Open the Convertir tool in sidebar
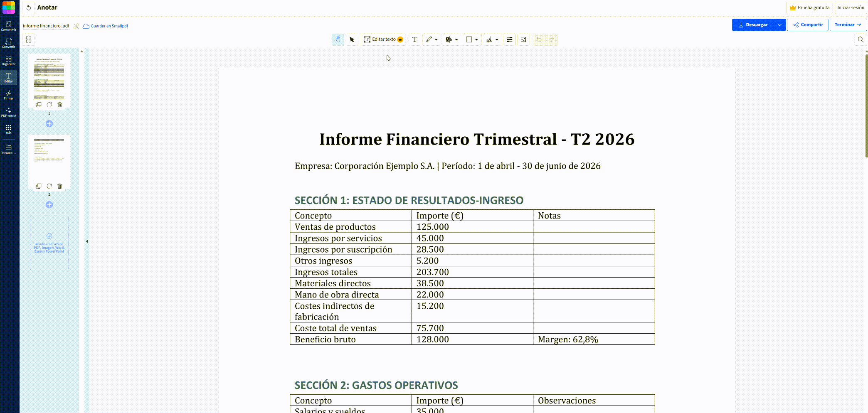 (8, 43)
